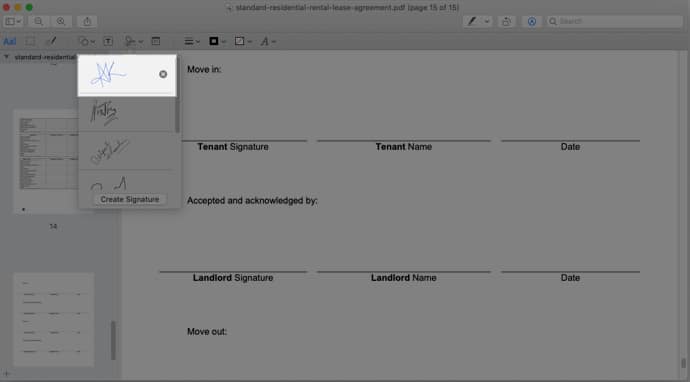This screenshot has height=382, width=690.
Task: Select the Sketch pen tool
Action: (x=51, y=41)
